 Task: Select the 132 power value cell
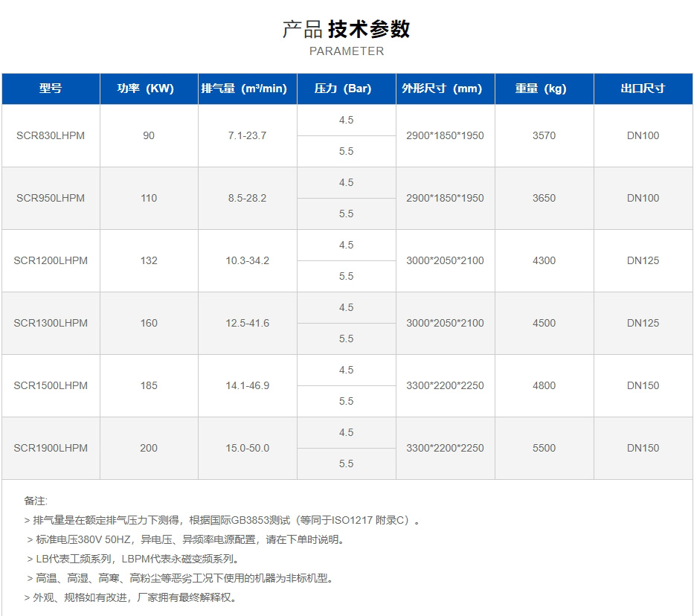point(149,261)
